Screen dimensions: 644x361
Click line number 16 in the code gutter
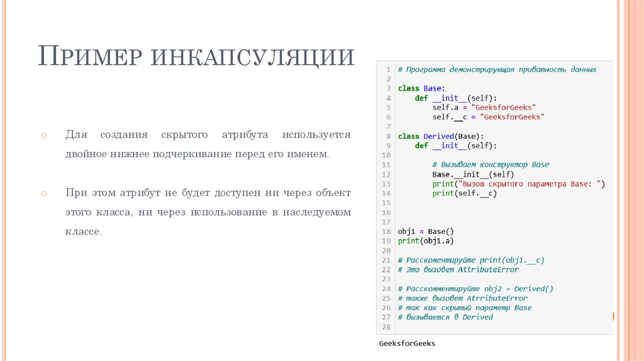[386, 213]
